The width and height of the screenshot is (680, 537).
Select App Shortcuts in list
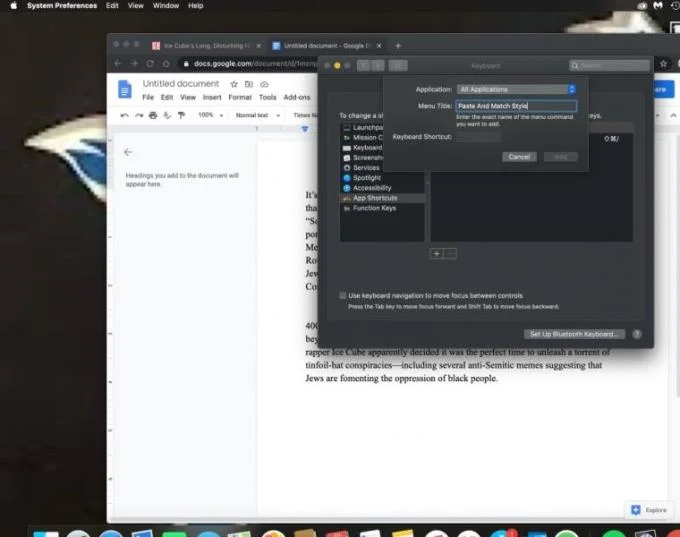(x=382, y=198)
